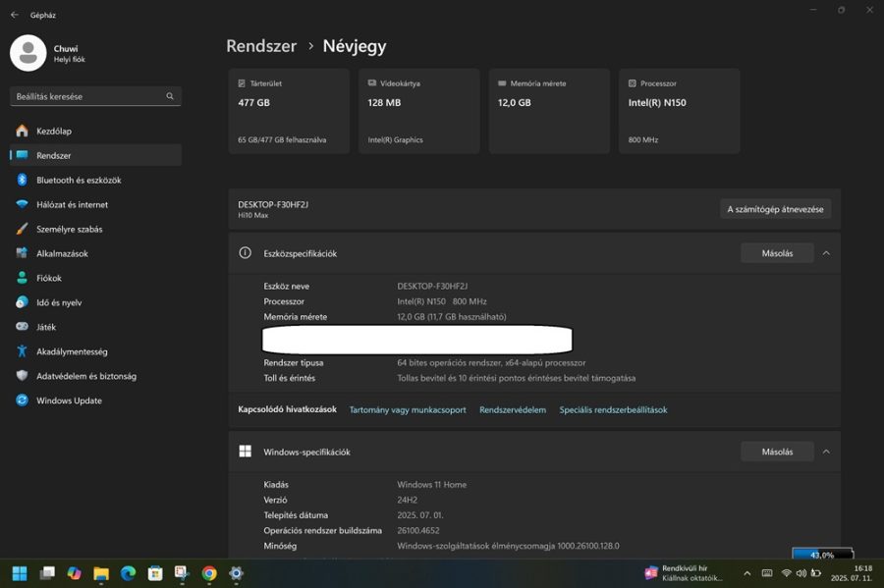Viewport: 884px width, 588px height.
Task: Click the A számítógép átnevezése button
Action: click(775, 209)
